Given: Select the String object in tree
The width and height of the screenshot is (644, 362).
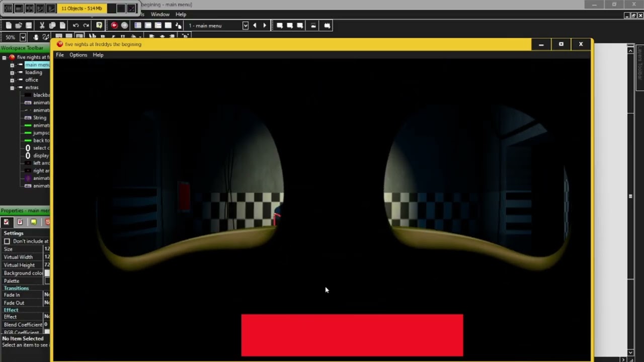Looking at the screenshot, I should pos(40,118).
